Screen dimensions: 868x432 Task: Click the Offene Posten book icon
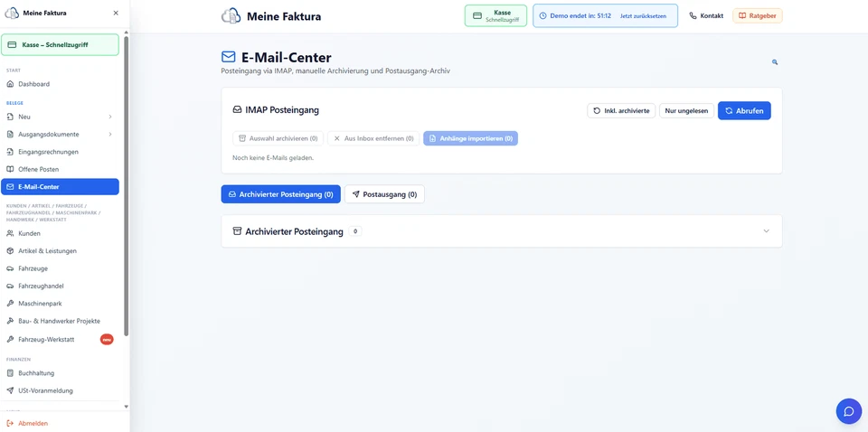point(10,169)
